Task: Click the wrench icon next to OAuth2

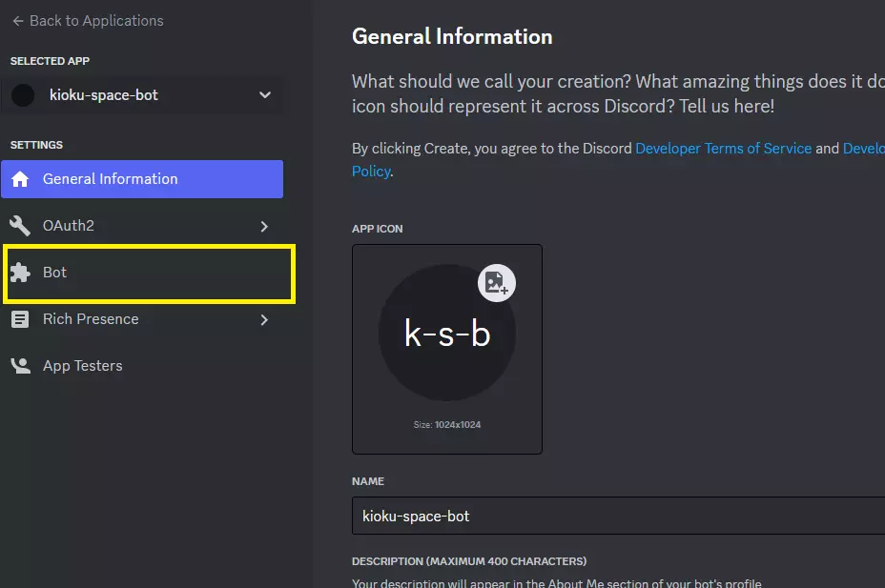Action: pos(20,226)
